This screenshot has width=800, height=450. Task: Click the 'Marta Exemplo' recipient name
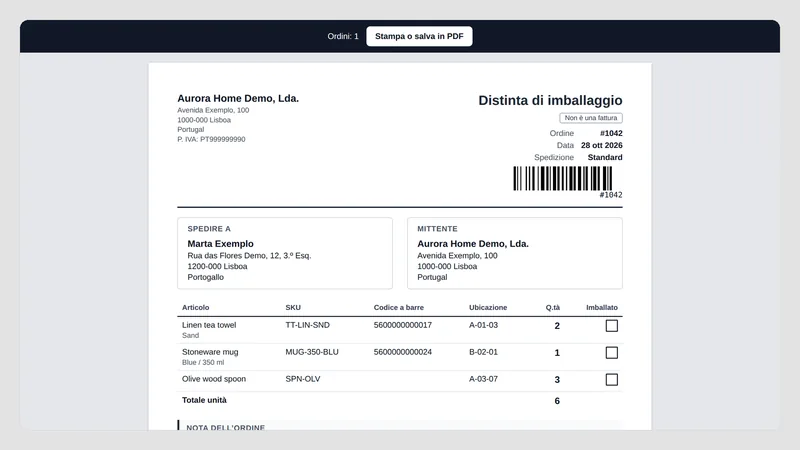tap(220, 244)
